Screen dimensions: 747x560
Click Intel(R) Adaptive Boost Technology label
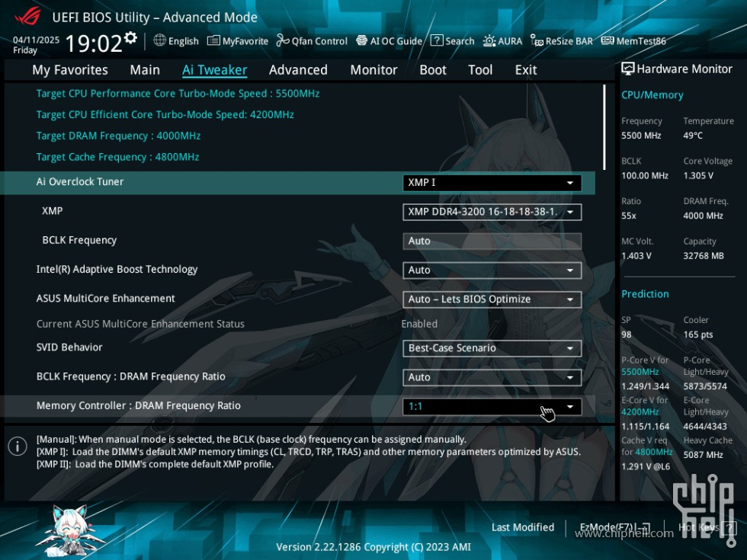point(117,270)
